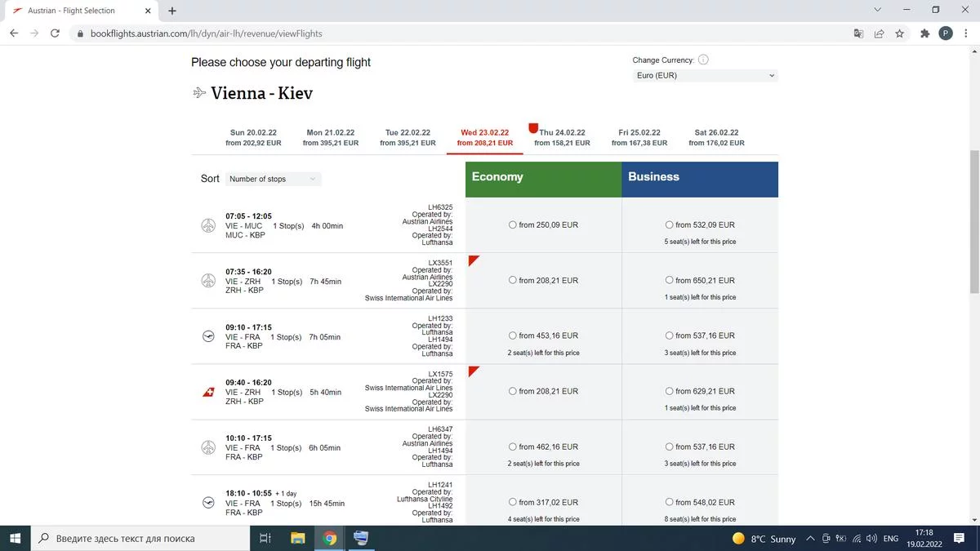The height and width of the screenshot is (551, 980).
Task: Open the volume speaker tray icon
Action: [871, 539]
